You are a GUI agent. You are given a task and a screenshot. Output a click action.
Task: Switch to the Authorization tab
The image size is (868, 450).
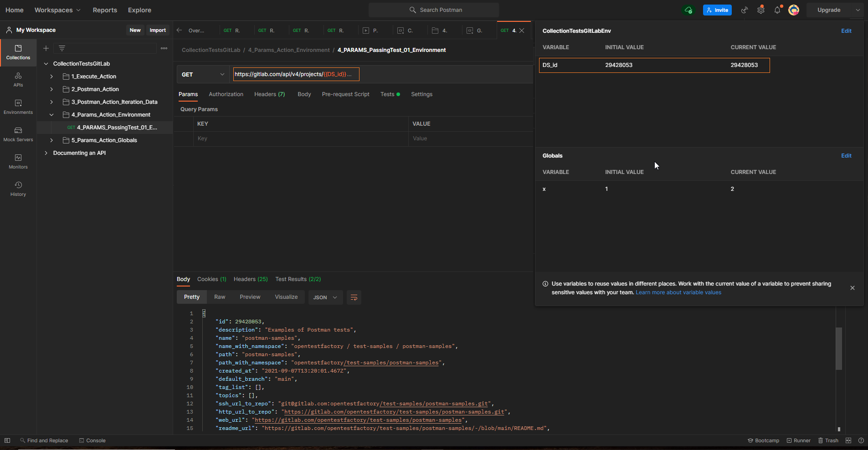click(x=226, y=94)
